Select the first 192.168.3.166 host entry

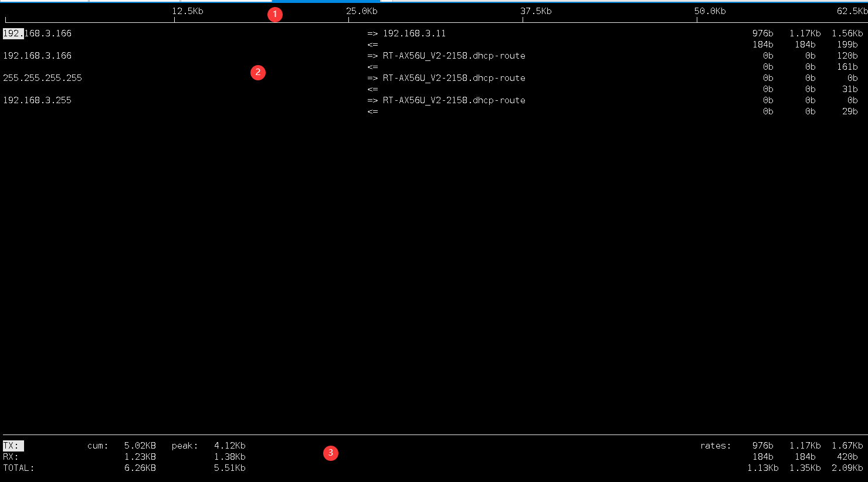(37, 33)
